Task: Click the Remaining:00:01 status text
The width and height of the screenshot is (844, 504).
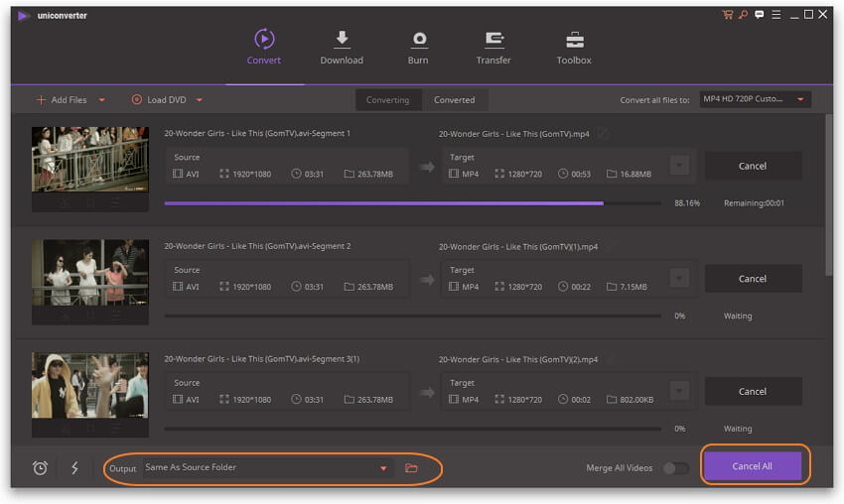Action: click(x=754, y=203)
